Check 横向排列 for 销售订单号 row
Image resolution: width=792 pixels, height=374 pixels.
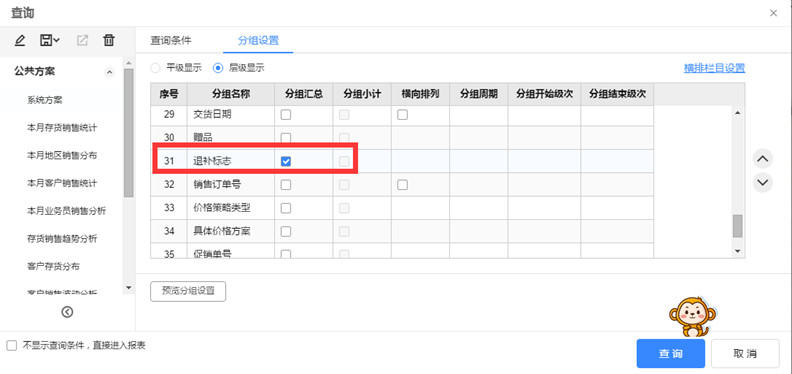point(402,185)
